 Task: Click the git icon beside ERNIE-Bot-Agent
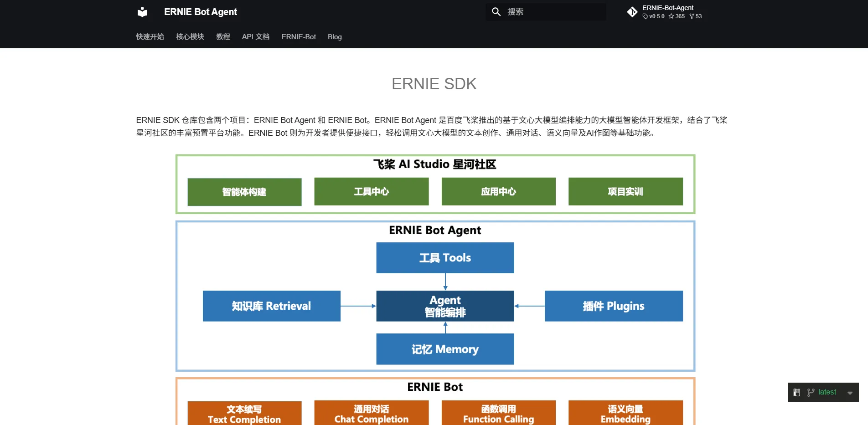(x=632, y=12)
